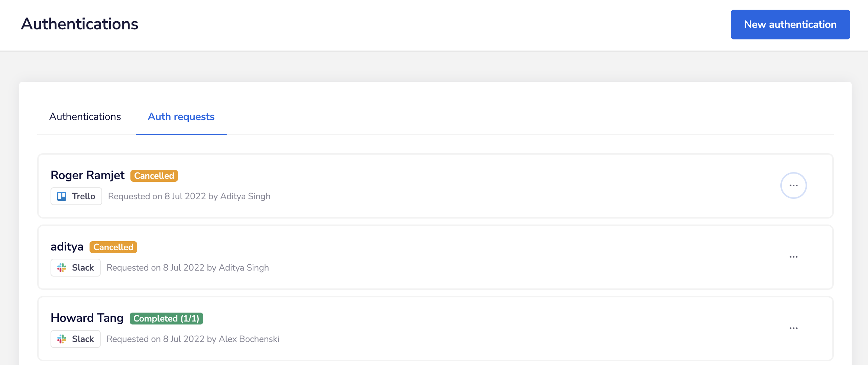The image size is (868, 365).
Task: Open the options menu for Roger Ramjet
Action: (x=793, y=185)
